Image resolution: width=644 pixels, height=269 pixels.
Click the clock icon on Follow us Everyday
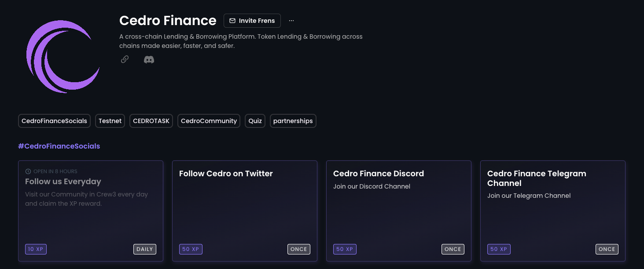[28, 171]
